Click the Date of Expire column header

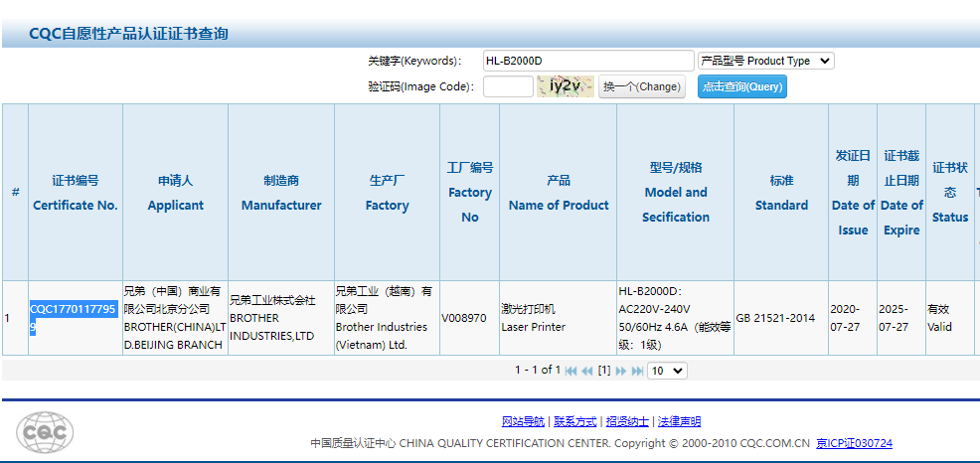901,193
